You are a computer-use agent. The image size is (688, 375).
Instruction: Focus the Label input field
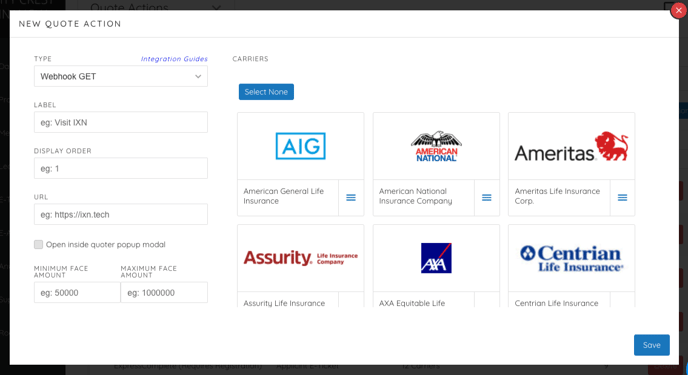click(121, 122)
